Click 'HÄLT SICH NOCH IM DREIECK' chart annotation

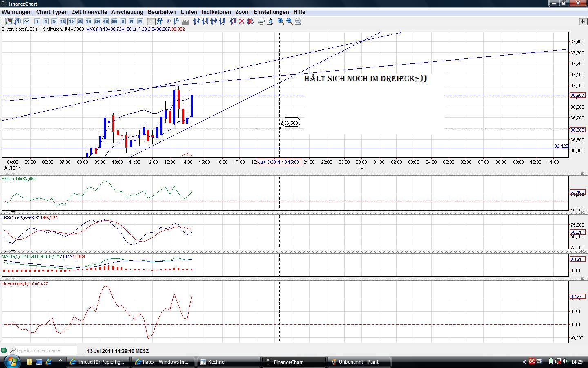pyautogui.click(x=365, y=79)
